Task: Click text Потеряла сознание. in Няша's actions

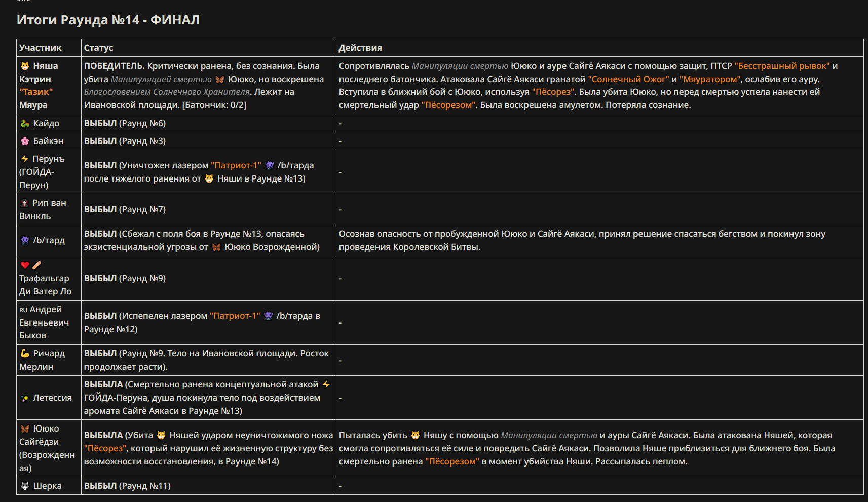Action: tap(648, 105)
